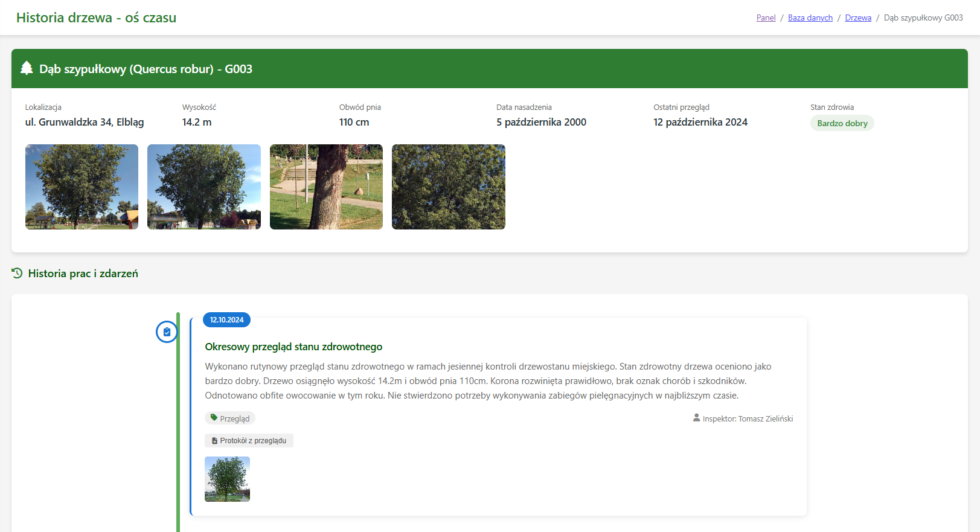
Task: Open the Protokół z przeglądu attachment
Action: 249,441
